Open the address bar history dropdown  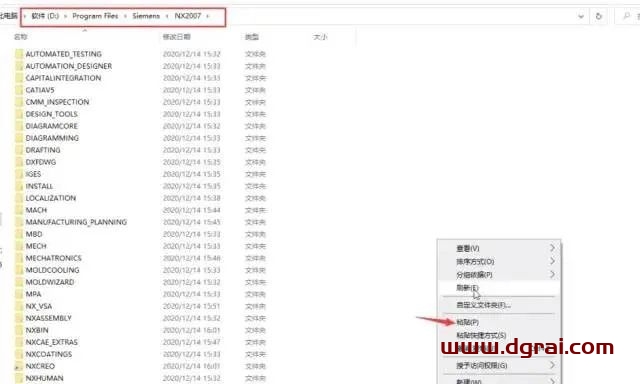581,17
